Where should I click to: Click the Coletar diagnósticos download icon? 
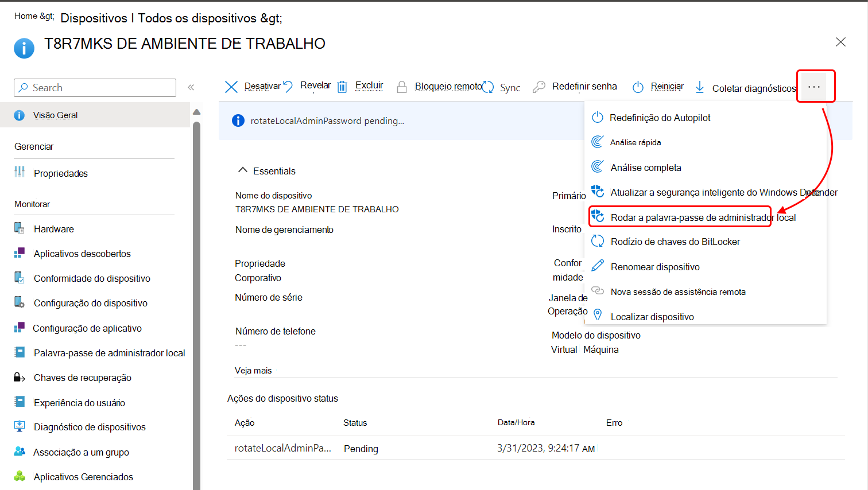700,87
